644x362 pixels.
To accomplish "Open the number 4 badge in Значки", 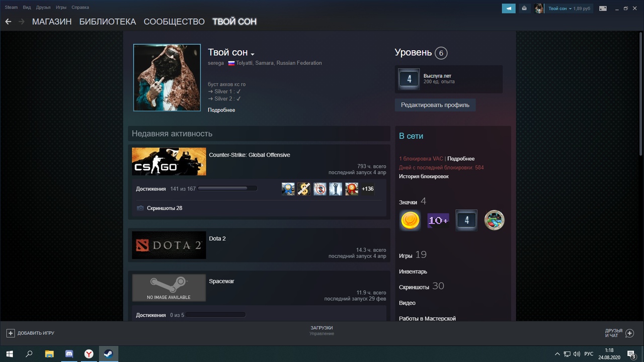I will coord(466,220).
